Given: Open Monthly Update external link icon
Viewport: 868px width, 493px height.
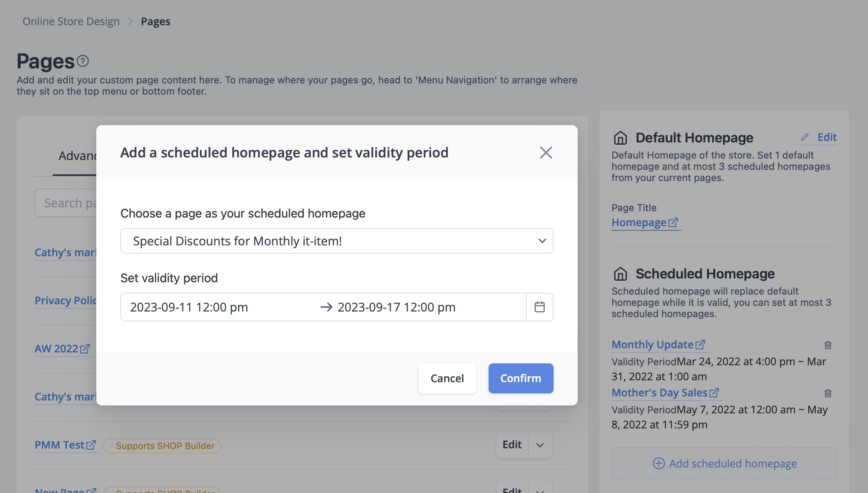Looking at the screenshot, I should [700, 345].
